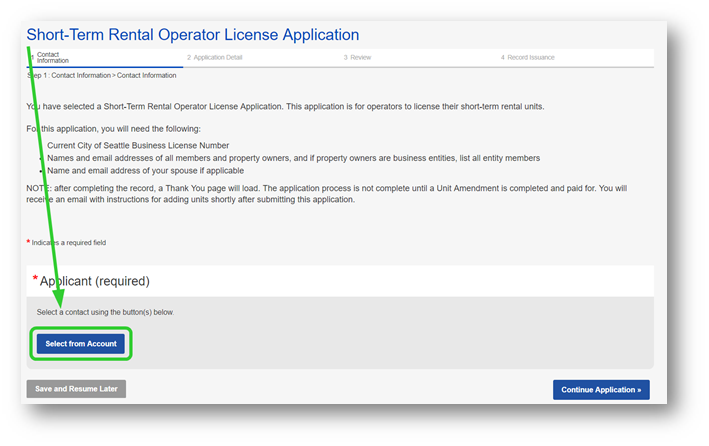Click the 'You have selected' intro paragraph
This screenshot has width=709, height=446.
(x=285, y=106)
